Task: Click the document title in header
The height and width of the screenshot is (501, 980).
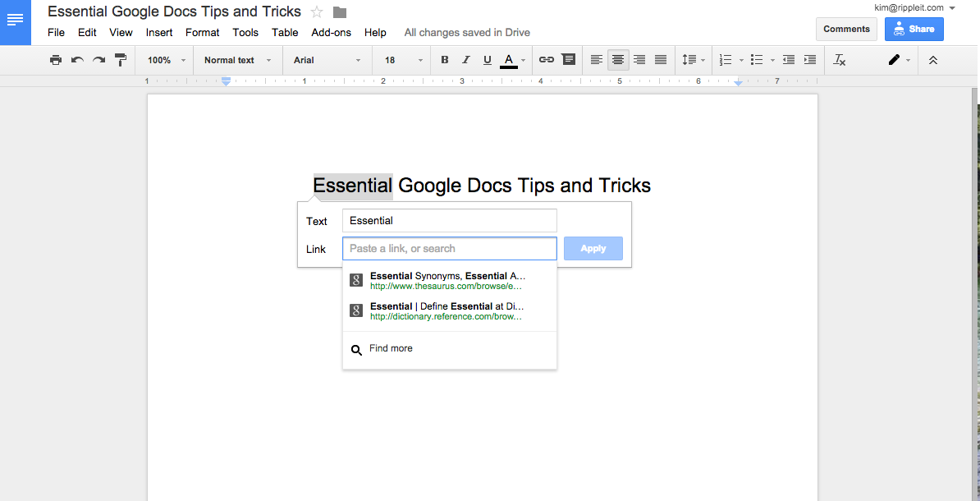Action: (x=174, y=11)
